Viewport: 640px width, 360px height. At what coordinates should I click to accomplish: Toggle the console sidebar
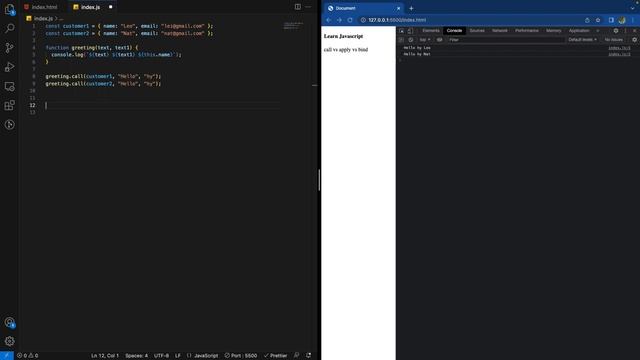click(x=401, y=40)
